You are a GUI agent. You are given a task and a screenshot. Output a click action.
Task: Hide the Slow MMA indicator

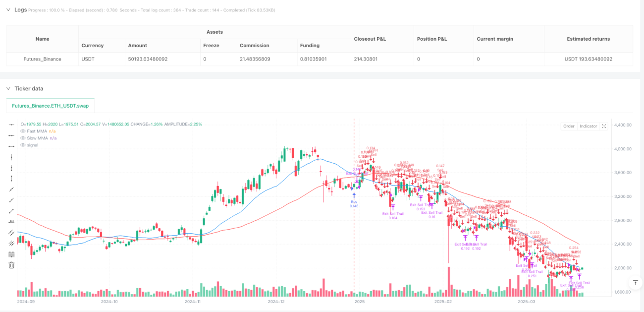click(x=22, y=138)
